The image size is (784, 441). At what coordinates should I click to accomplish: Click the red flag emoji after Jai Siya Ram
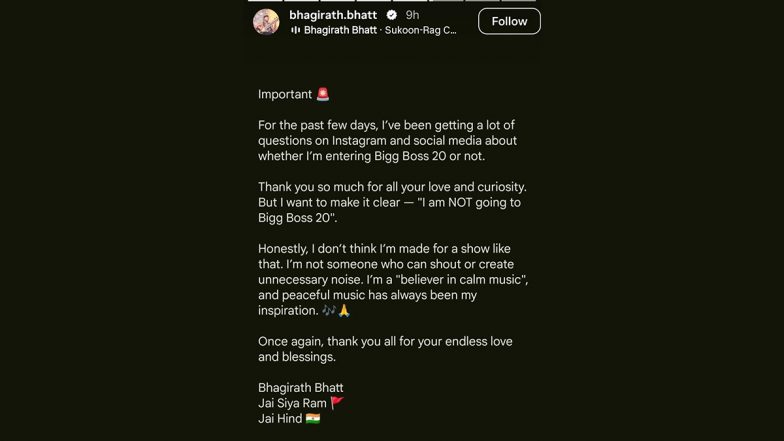click(x=337, y=403)
